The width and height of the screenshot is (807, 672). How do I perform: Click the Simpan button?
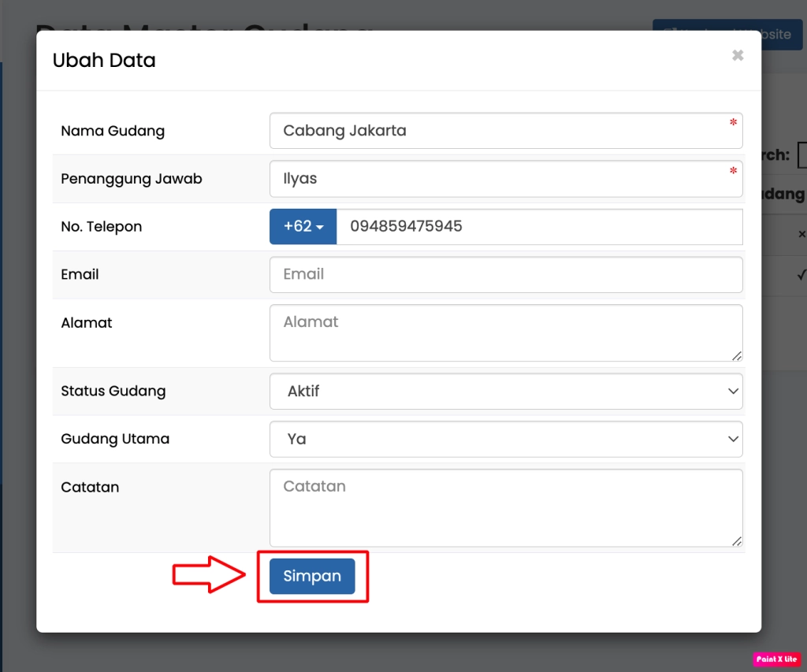pyautogui.click(x=312, y=576)
